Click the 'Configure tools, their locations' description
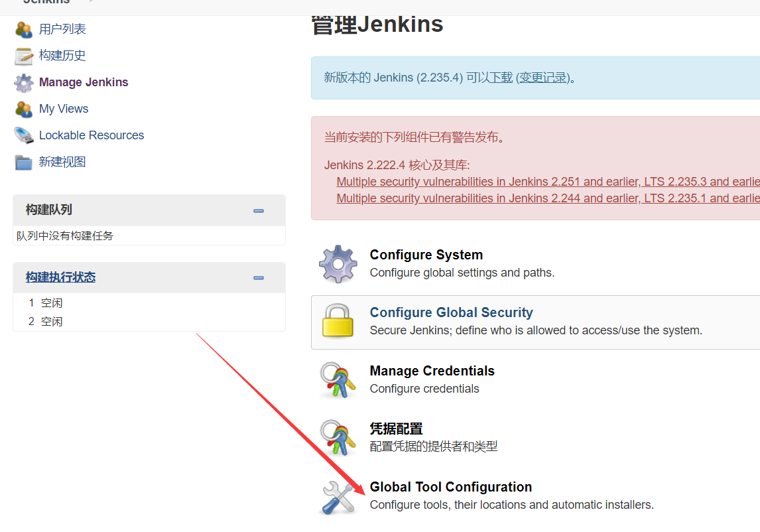Screen dimensions: 760x532 511,505
